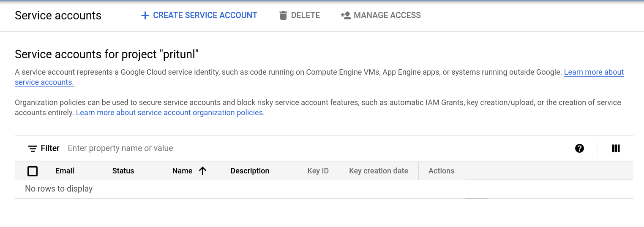The width and height of the screenshot is (644, 227).
Task: Click the Key ID column header
Action: (x=318, y=171)
